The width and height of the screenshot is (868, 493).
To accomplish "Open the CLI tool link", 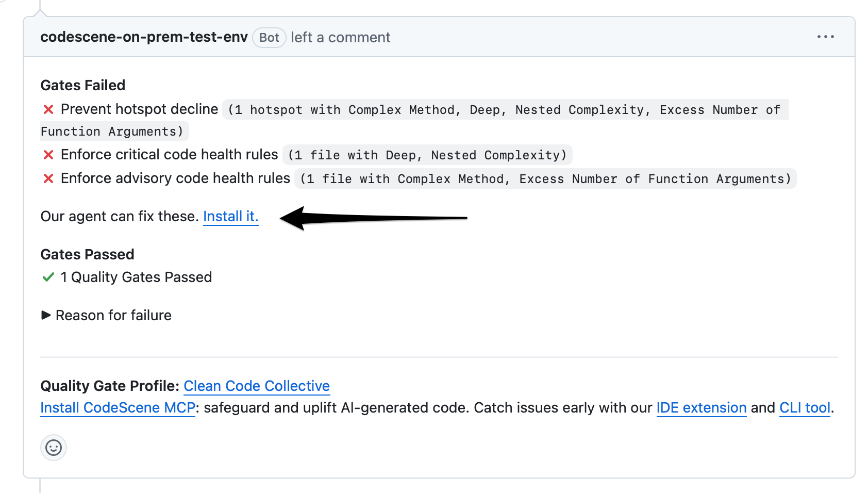I will (x=805, y=407).
